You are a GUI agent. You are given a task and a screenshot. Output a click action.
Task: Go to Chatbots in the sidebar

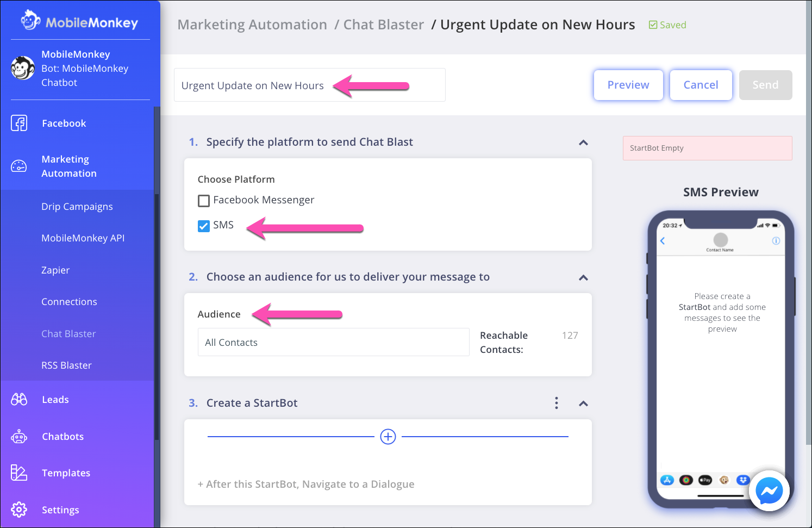(63, 437)
